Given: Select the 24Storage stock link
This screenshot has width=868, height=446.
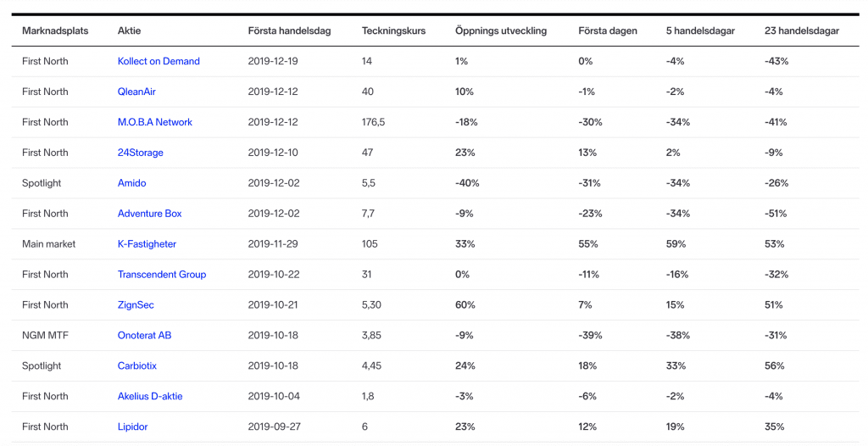Looking at the screenshot, I should pyautogui.click(x=140, y=153).
